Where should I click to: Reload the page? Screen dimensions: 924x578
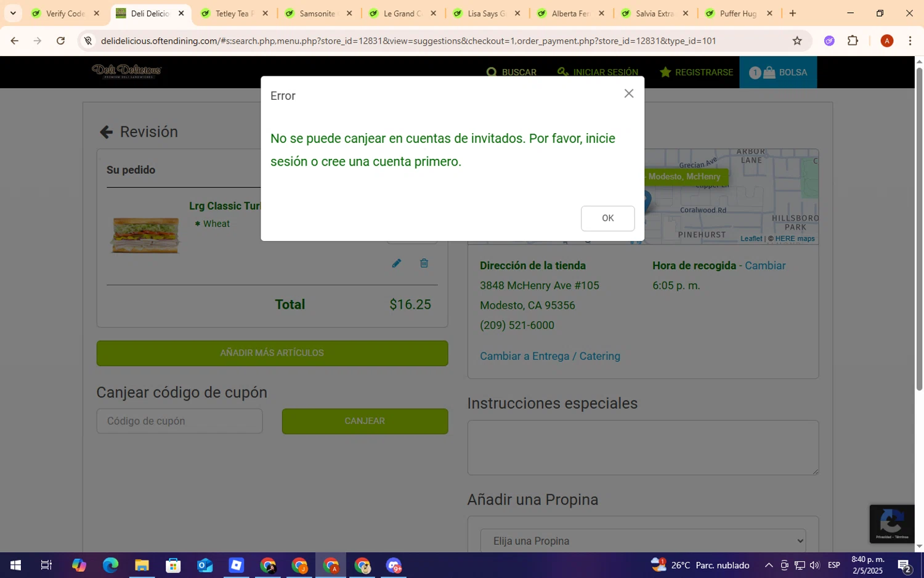(60, 41)
